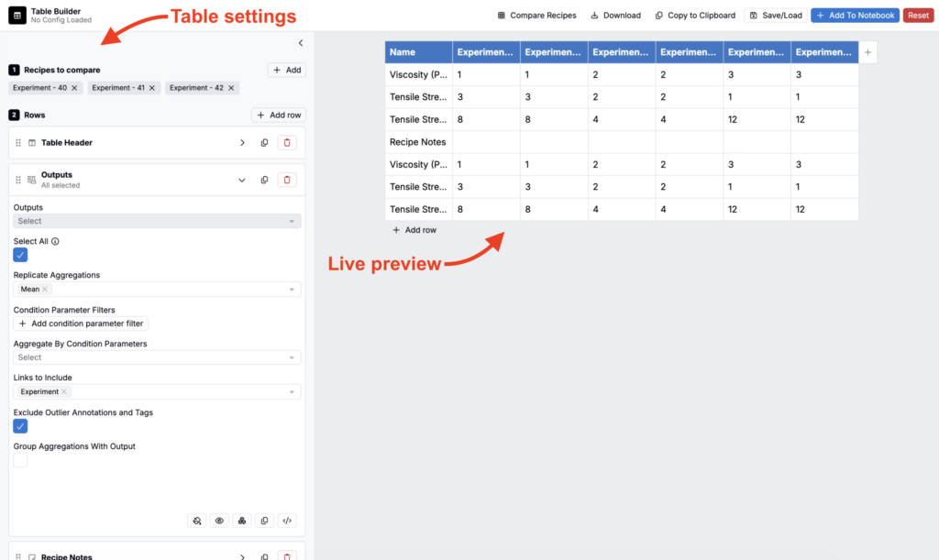Copy table to clipboard
The height and width of the screenshot is (560, 939).
(x=695, y=16)
